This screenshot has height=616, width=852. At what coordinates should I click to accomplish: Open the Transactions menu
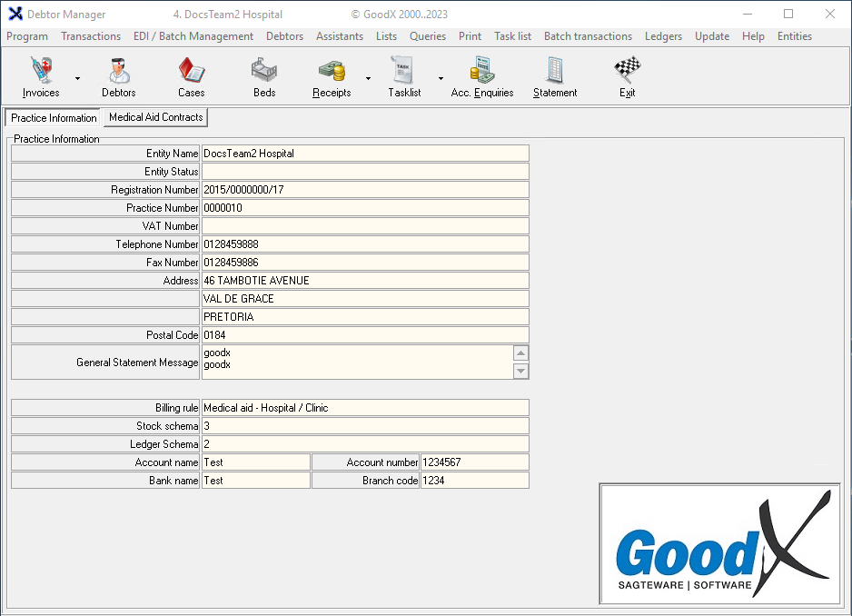pyautogui.click(x=91, y=36)
